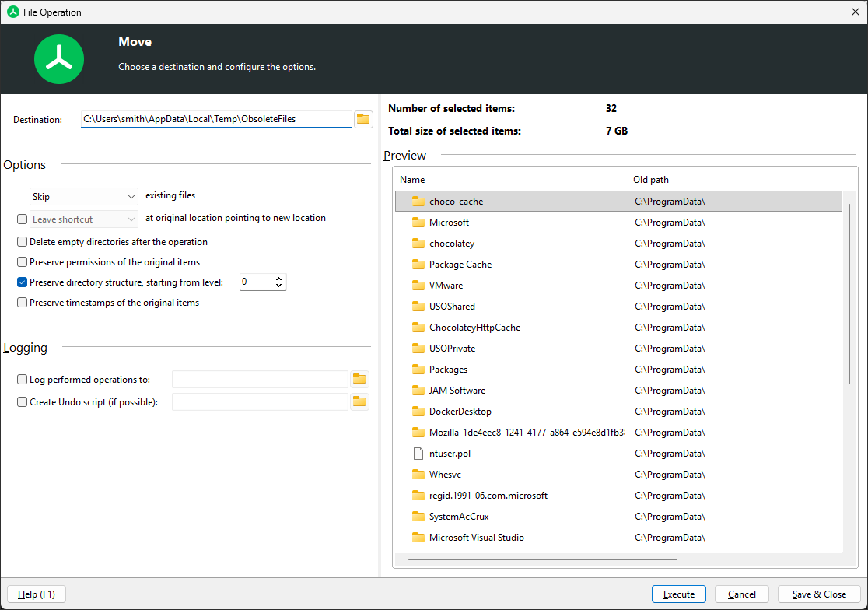
Task: Uncheck Preserve directory structure checkbox
Action: point(23,282)
